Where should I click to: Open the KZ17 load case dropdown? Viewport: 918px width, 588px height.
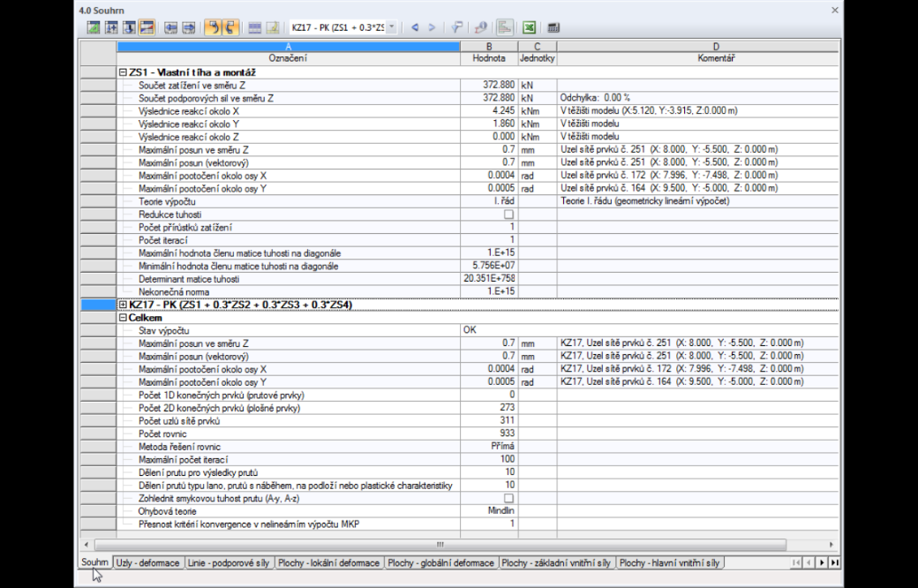coord(392,27)
